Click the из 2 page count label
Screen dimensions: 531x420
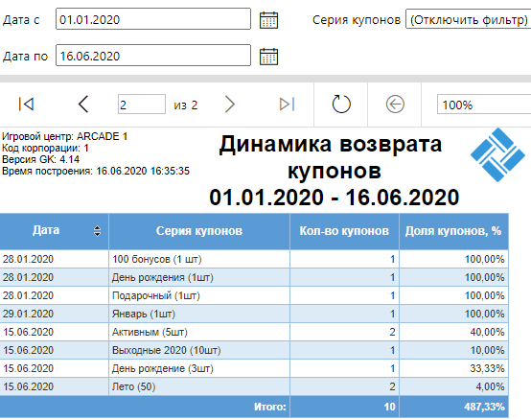(x=186, y=105)
